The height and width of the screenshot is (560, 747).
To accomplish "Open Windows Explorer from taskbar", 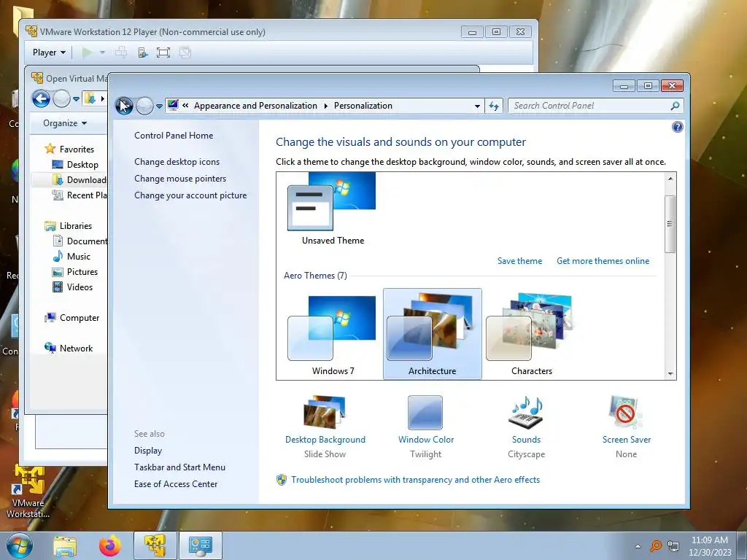I will [x=65, y=545].
